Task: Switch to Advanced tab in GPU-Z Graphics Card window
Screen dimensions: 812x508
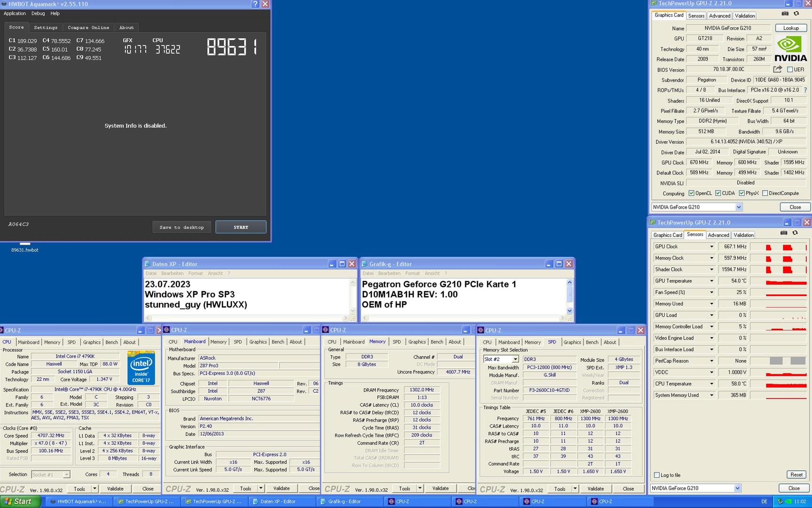Action: (719, 16)
